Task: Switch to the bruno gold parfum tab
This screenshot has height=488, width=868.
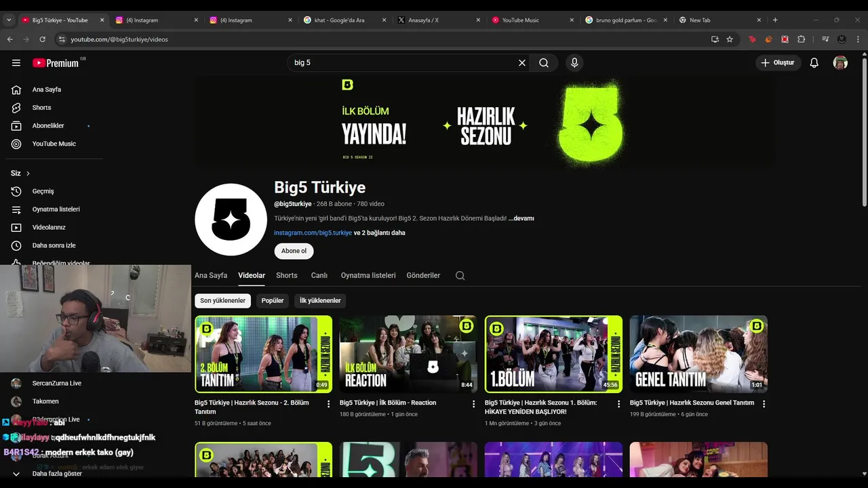Action: click(x=627, y=20)
